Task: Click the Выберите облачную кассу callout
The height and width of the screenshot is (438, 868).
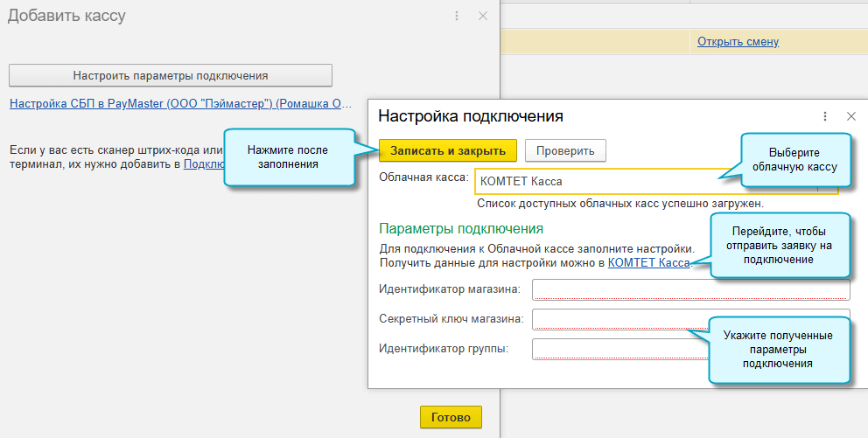Action: pos(796,159)
